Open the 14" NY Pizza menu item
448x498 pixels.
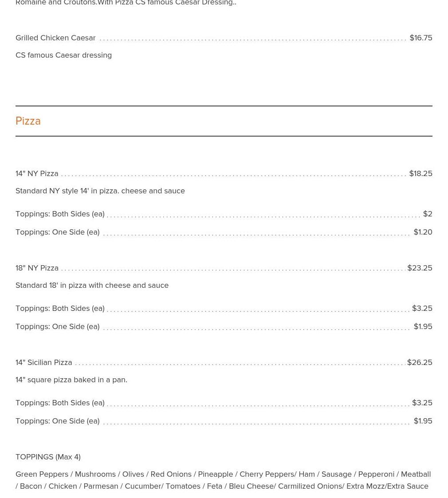pos(37,173)
